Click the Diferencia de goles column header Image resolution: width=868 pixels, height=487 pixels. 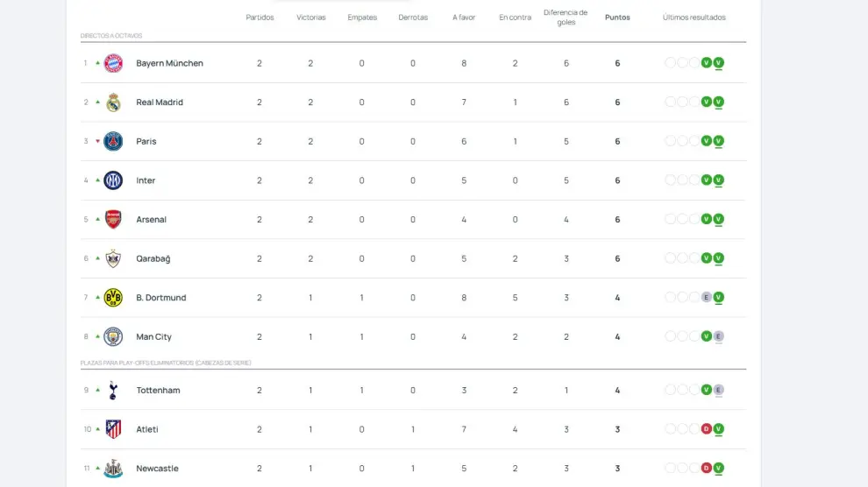click(x=566, y=18)
